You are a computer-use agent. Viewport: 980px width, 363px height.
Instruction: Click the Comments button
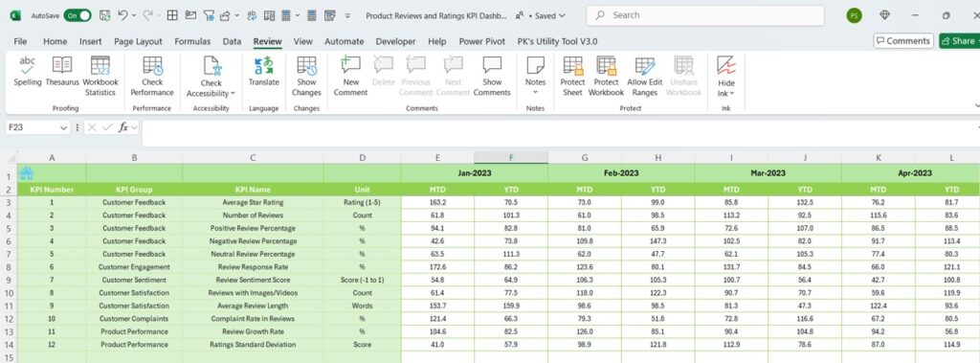point(903,40)
